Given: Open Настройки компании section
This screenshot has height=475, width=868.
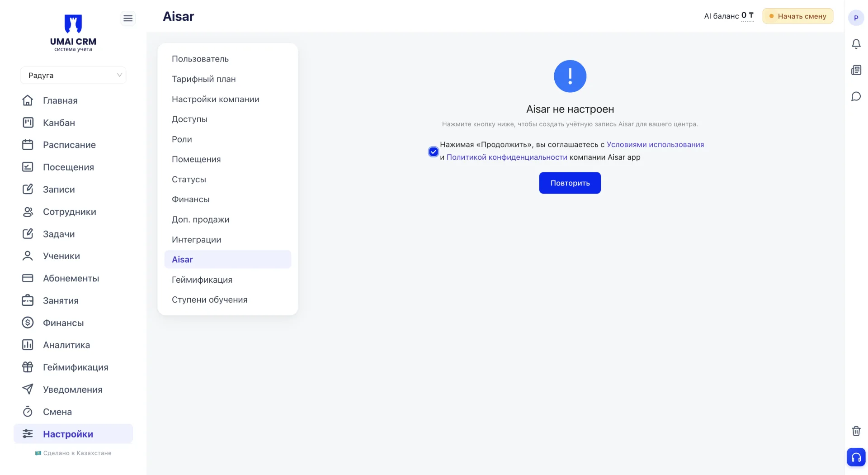Looking at the screenshot, I should pyautogui.click(x=228, y=99).
